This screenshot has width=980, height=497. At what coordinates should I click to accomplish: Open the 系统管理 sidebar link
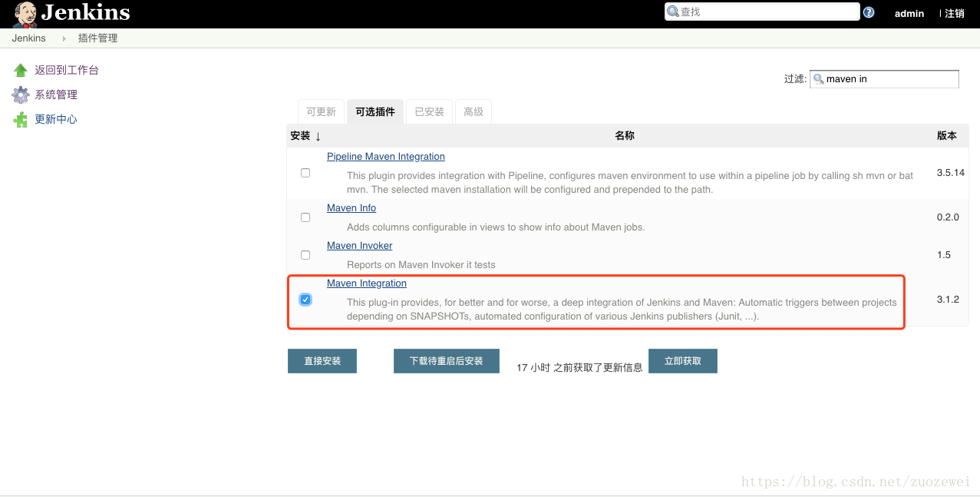click(56, 94)
